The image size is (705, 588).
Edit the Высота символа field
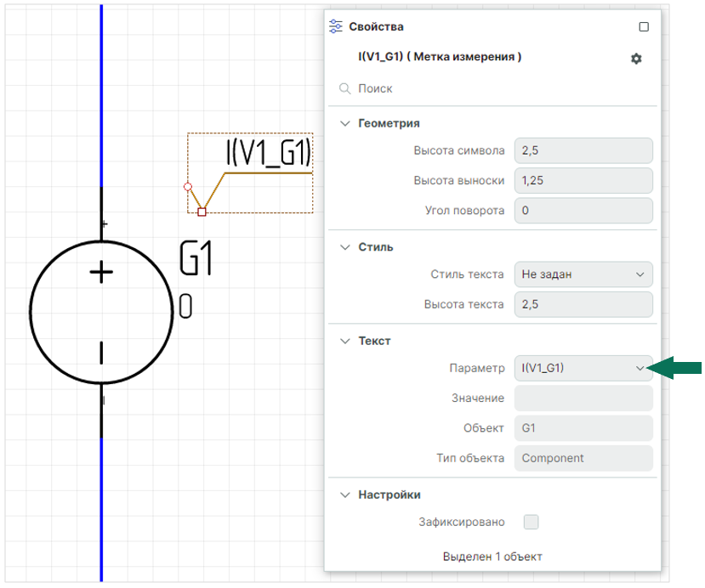583,150
